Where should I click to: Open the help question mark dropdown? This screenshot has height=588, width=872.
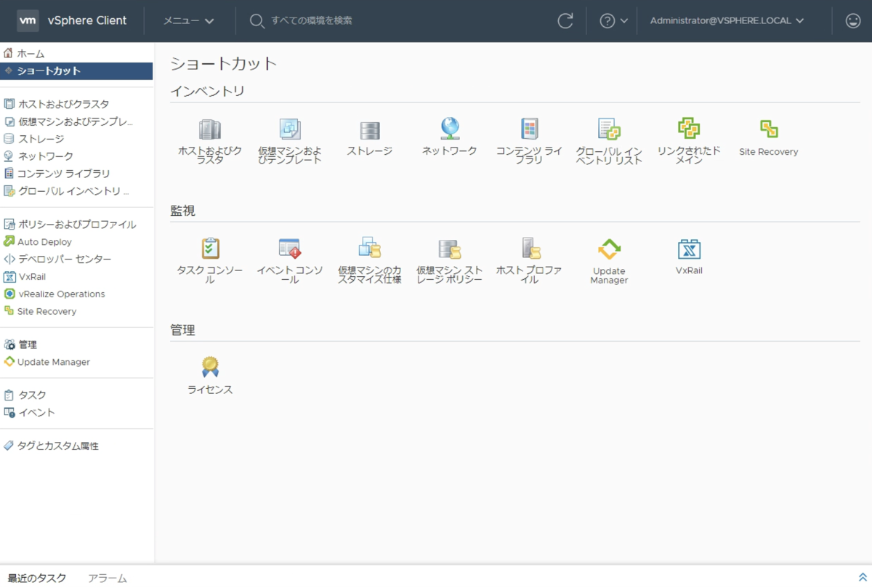613,21
